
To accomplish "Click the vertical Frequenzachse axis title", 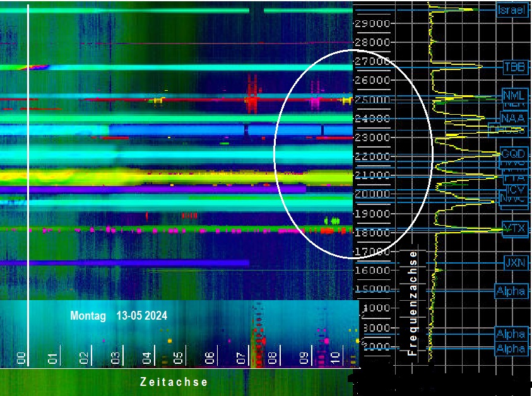I will pyautogui.click(x=413, y=303).
